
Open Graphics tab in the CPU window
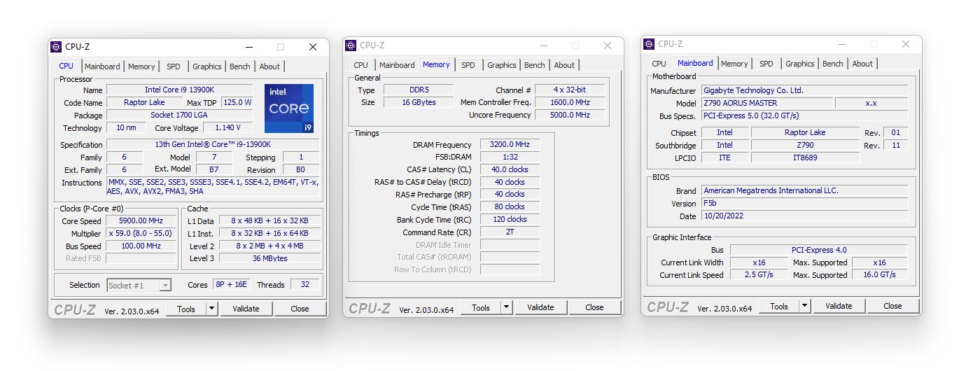pyautogui.click(x=207, y=66)
